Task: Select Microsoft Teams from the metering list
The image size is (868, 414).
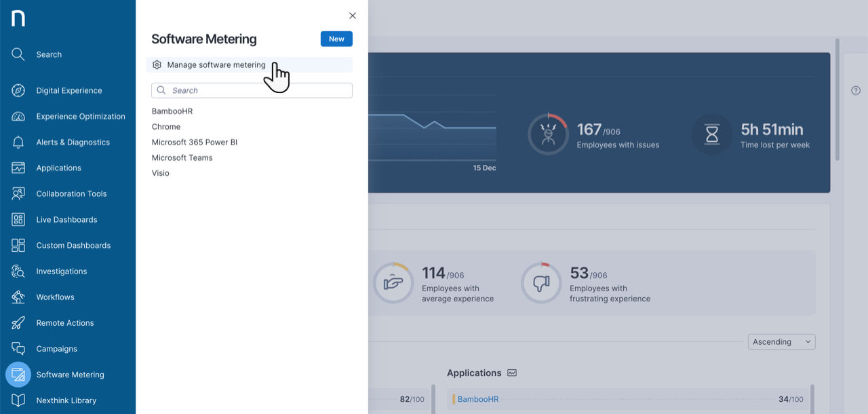Action: coord(182,157)
